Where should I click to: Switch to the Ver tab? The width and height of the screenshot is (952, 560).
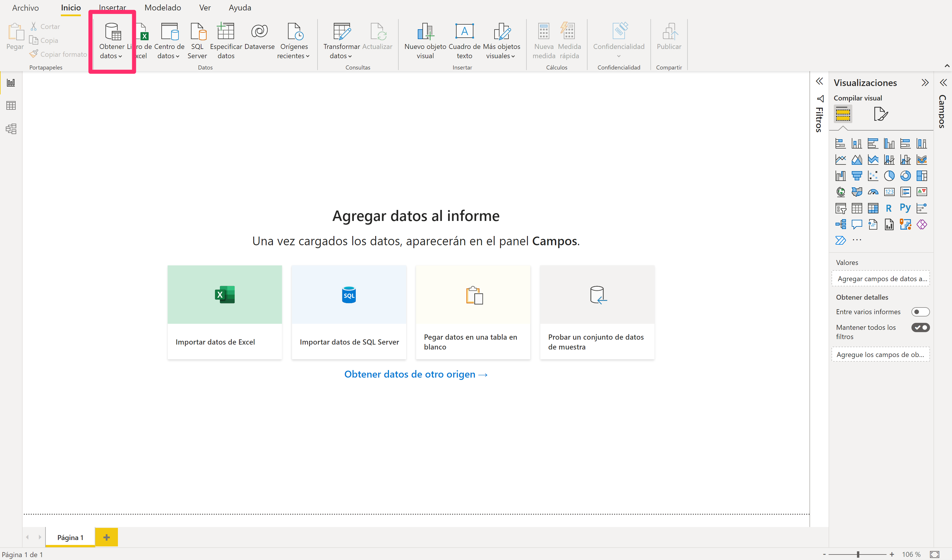(205, 8)
